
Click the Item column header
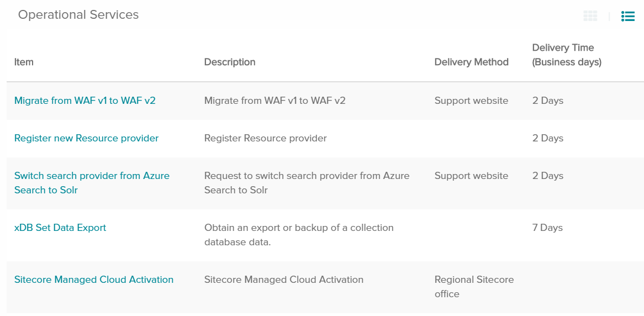(x=24, y=62)
